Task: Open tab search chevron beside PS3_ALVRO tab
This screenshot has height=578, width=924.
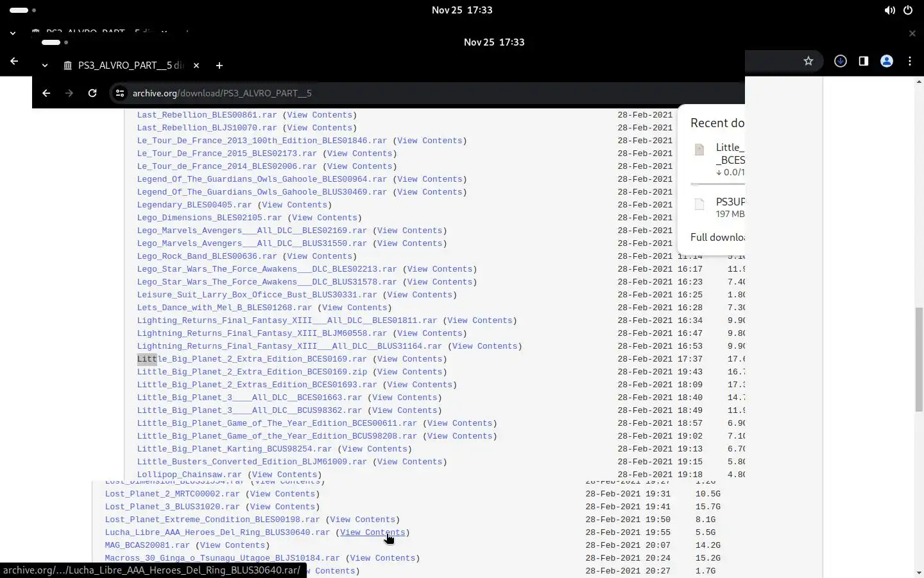Action: pyautogui.click(x=44, y=66)
